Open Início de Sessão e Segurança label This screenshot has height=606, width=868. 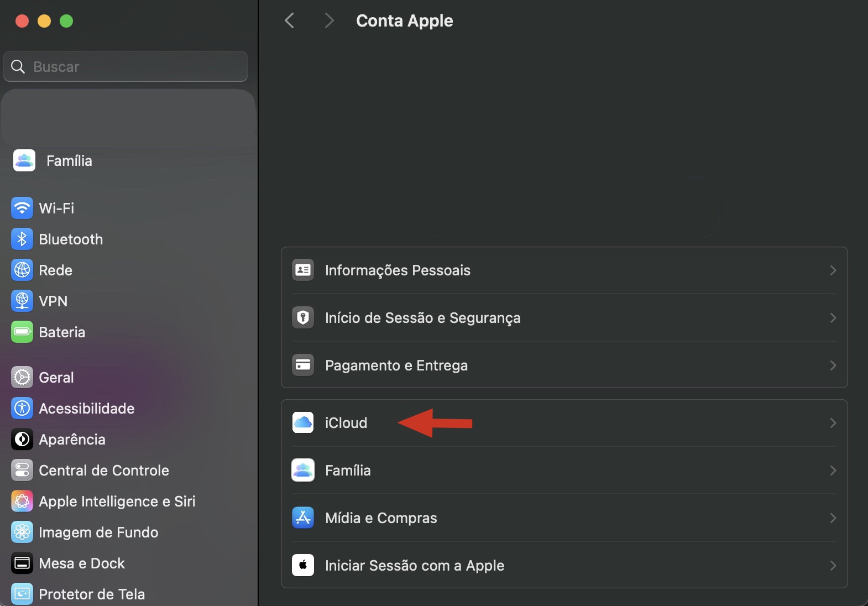click(422, 317)
